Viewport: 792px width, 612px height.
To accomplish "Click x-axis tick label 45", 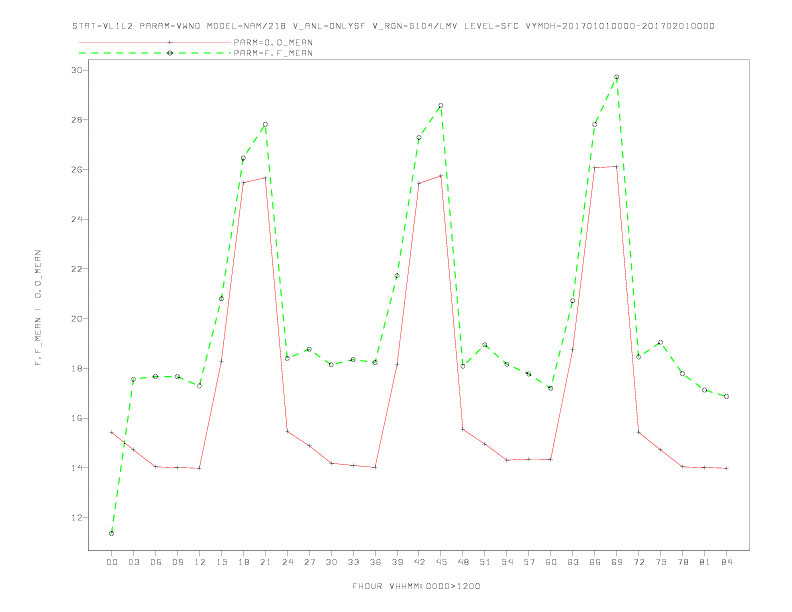I will [441, 562].
